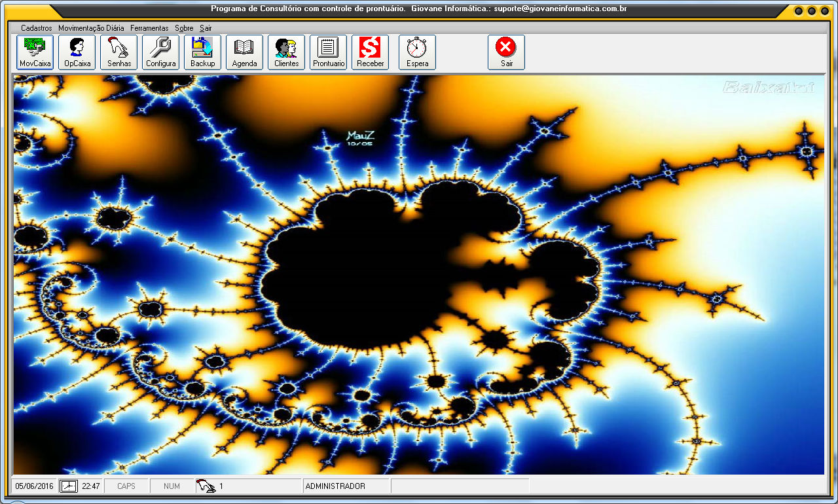This screenshot has height=504, width=838.
Task: Open the Espera waiting list clock
Action: click(418, 52)
